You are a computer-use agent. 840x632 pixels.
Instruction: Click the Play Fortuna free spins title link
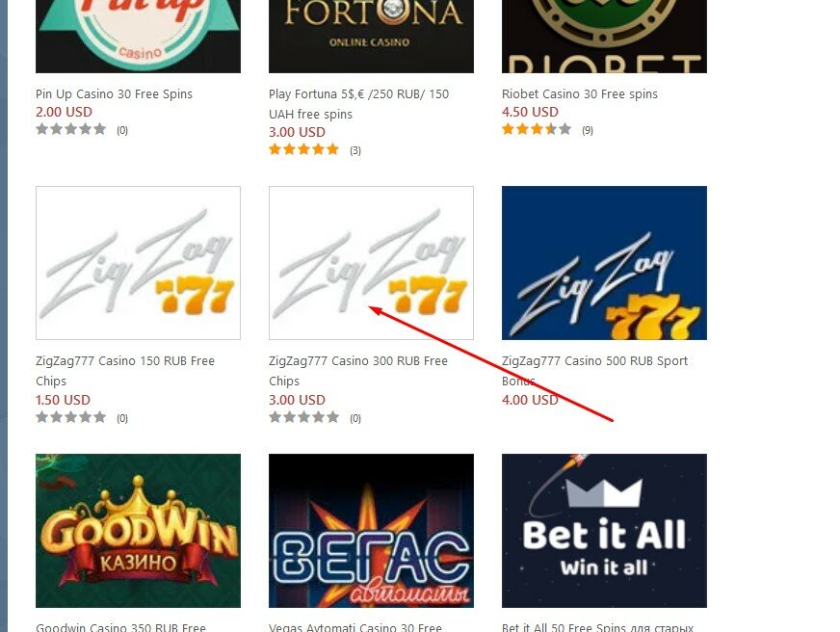coord(359,104)
